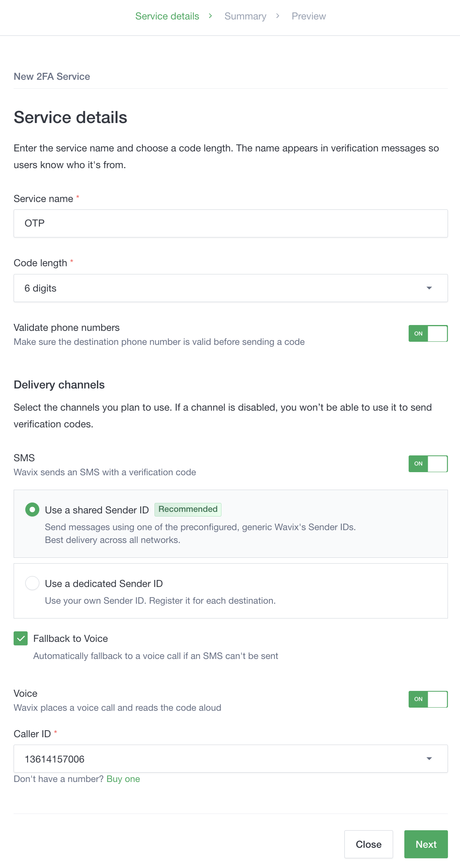Open the Caller ID dropdown arrow

click(x=429, y=758)
